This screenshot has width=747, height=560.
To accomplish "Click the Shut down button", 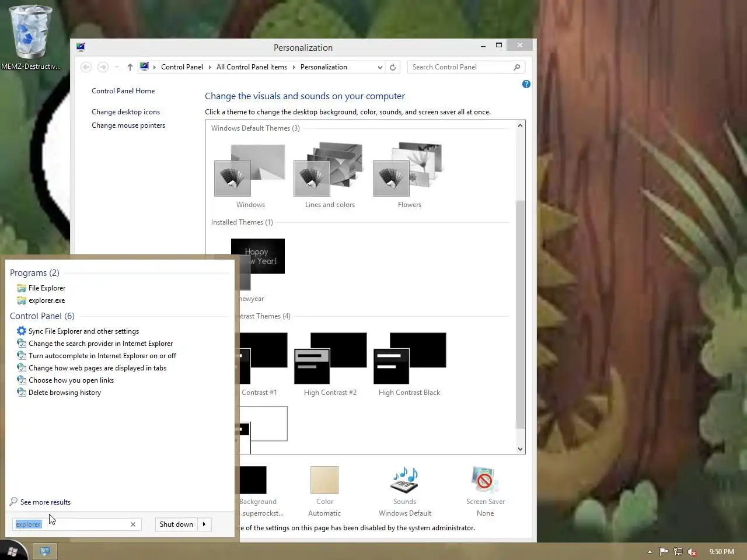I will [x=176, y=524].
